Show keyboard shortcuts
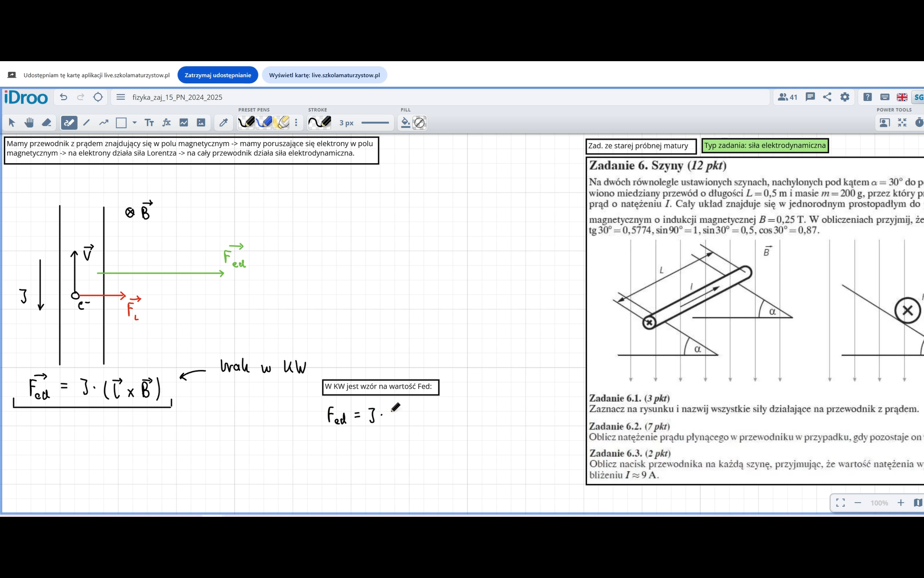924x578 pixels. [x=885, y=97]
